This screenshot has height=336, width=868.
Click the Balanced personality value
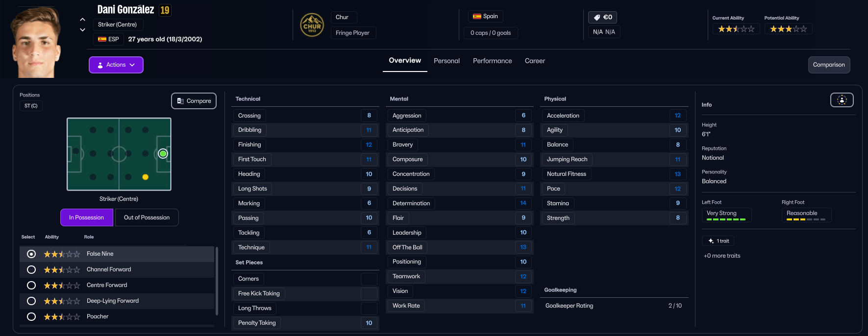point(714,181)
